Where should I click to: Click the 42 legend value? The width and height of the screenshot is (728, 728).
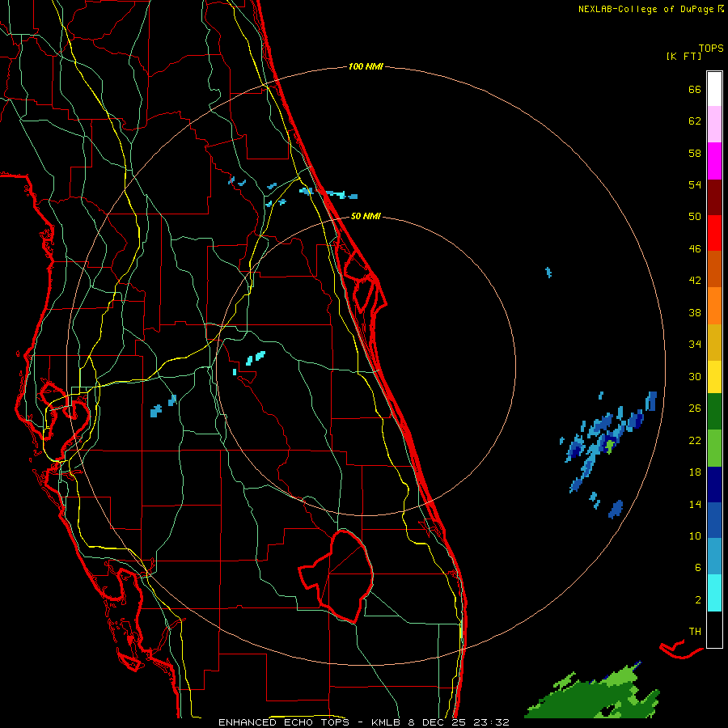click(695, 281)
